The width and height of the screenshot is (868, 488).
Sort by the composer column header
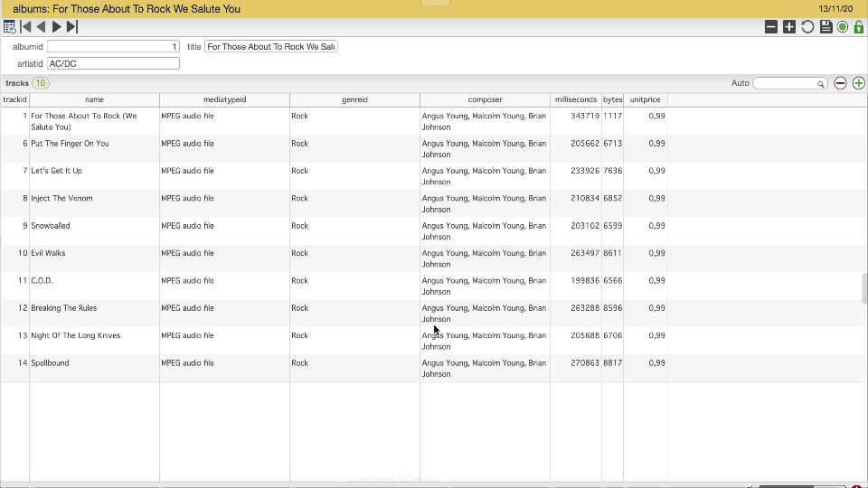coord(485,99)
